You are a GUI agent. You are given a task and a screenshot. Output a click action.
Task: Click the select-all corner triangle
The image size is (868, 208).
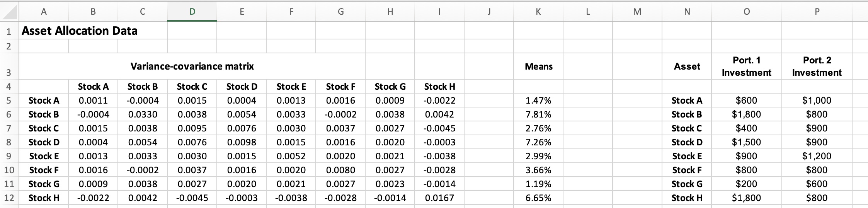pos(9,12)
